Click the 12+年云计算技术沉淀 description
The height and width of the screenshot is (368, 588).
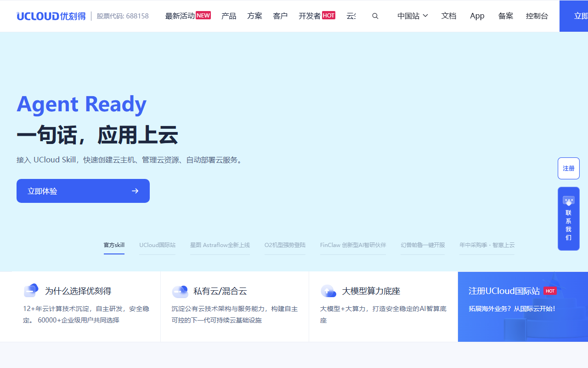point(86,314)
